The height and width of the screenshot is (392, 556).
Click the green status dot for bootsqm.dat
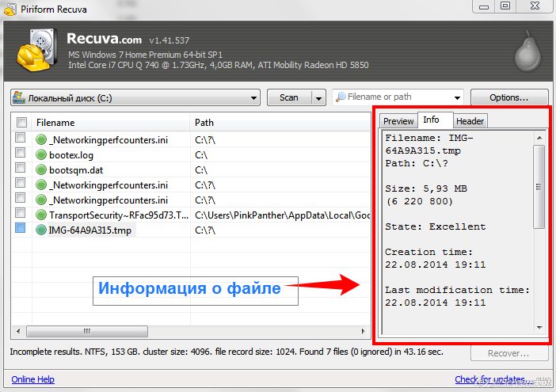(x=41, y=169)
